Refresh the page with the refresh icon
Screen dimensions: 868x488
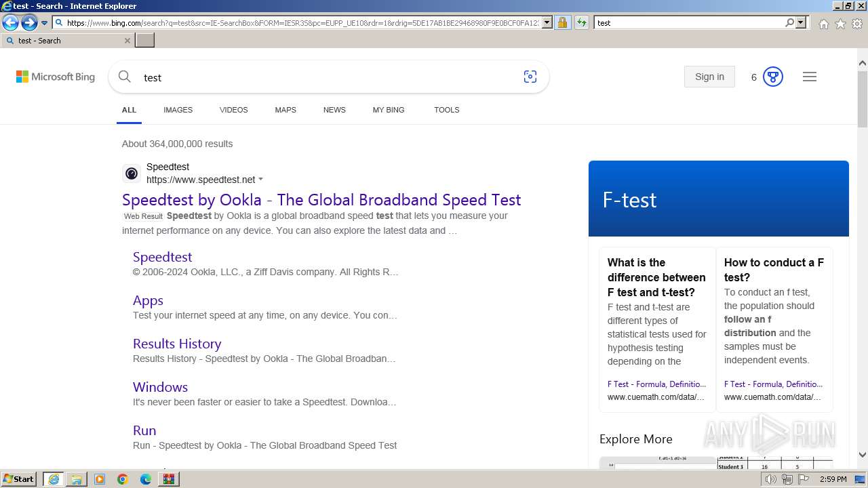coord(581,22)
